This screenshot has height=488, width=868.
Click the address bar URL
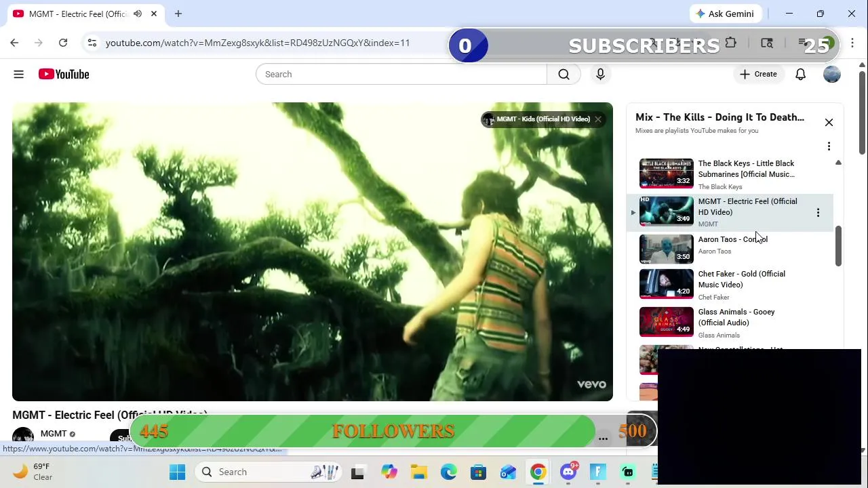(x=258, y=43)
